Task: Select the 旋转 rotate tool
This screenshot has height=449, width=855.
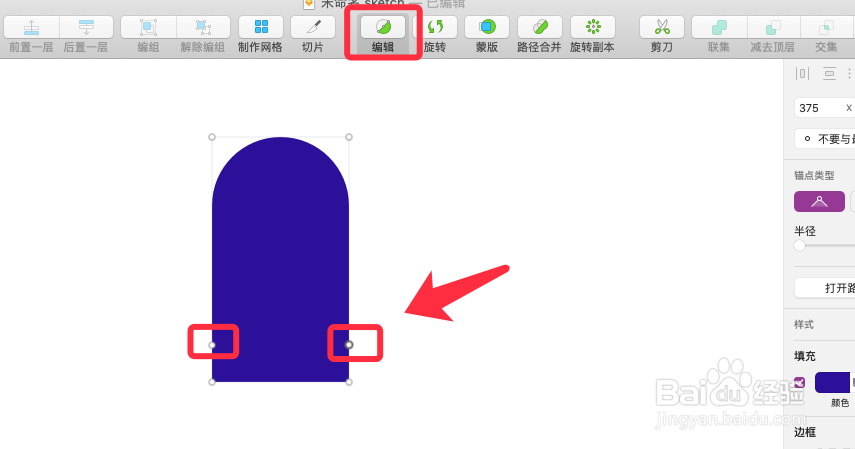Action: (x=435, y=27)
